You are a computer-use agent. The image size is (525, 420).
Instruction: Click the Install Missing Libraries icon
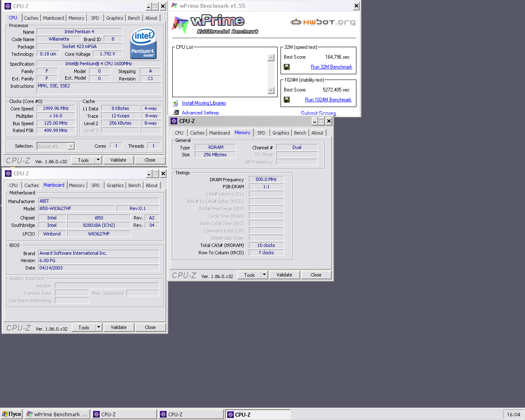[176, 103]
